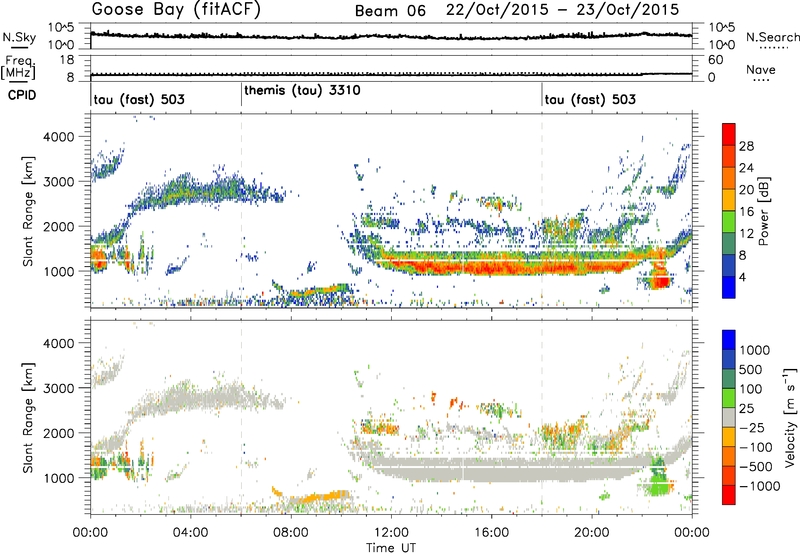Click the 'Power [dB]' colorbar label
This screenshot has width=800, height=554.
(x=763, y=211)
